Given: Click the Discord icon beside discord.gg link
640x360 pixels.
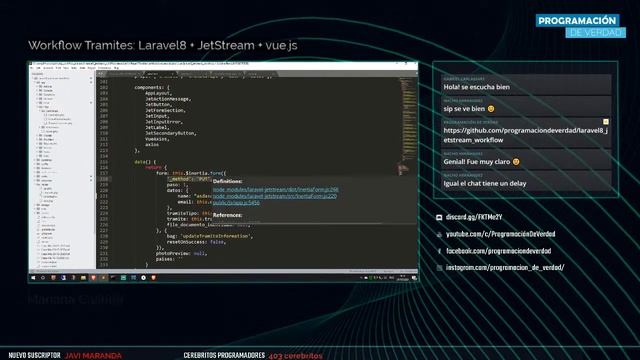Looking at the screenshot, I should tap(439, 218).
